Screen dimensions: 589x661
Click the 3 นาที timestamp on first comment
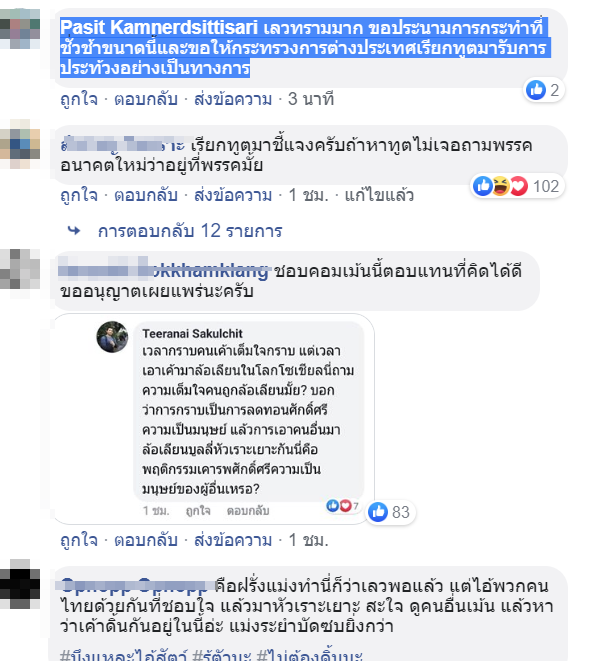(x=311, y=99)
